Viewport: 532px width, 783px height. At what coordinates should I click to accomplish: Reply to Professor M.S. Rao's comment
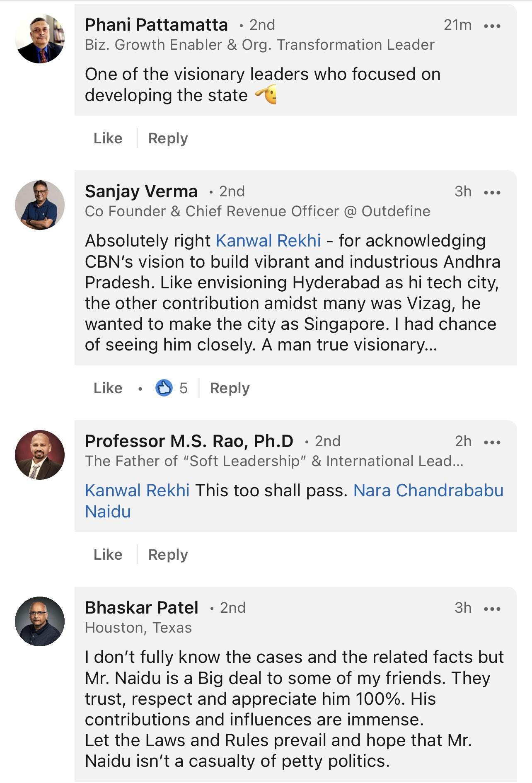coord(168,555)
